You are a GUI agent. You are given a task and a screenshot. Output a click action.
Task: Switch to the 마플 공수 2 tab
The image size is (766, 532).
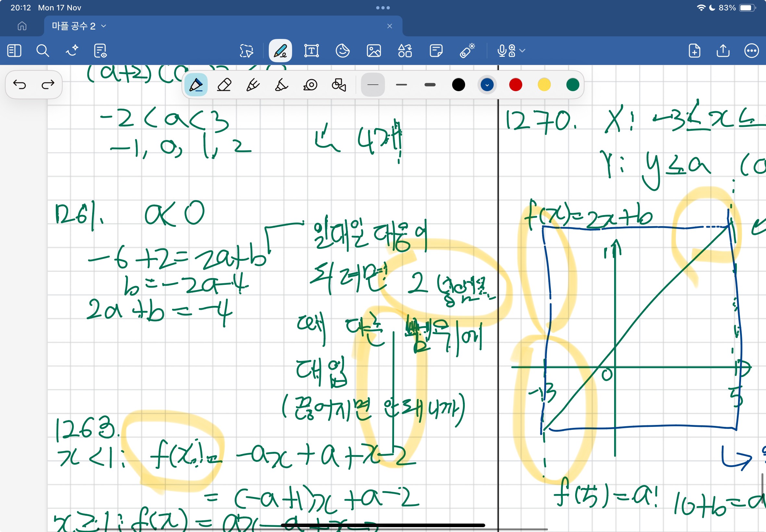click(74, 26)
